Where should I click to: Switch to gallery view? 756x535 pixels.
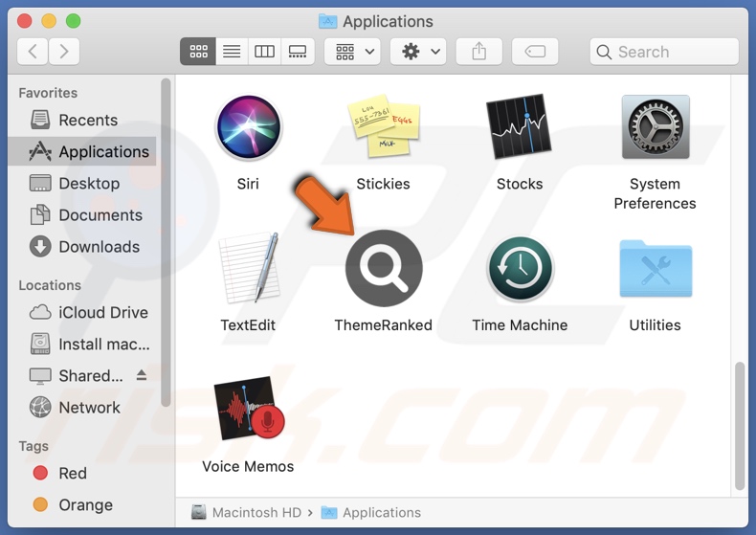298,51
